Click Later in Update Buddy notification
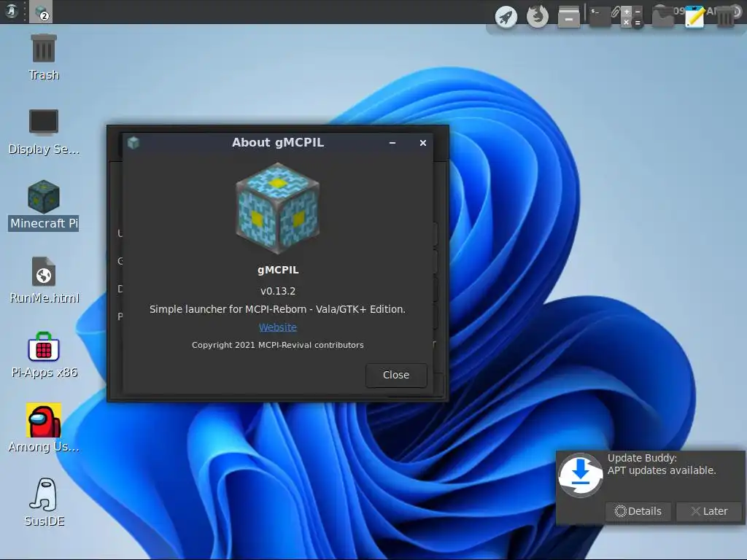 pyautogui.click(x=709, y=511)
